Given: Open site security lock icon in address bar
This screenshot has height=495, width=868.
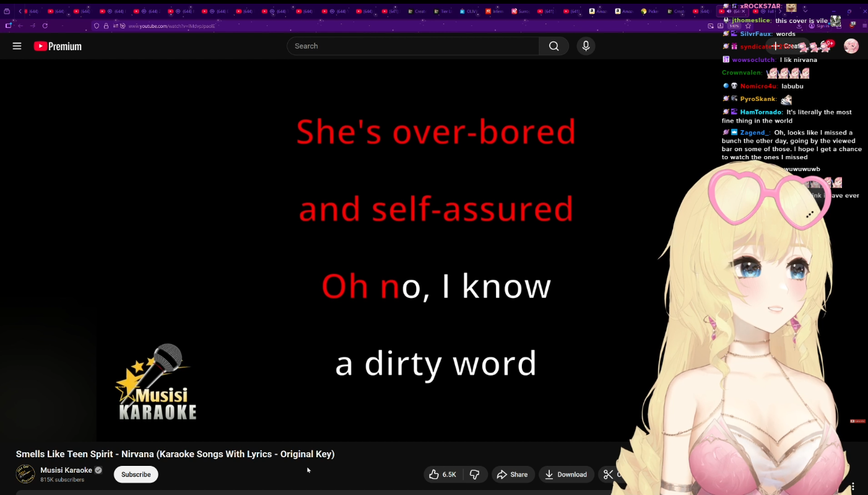Looking at the screenshot, I should tap(106, 26).
